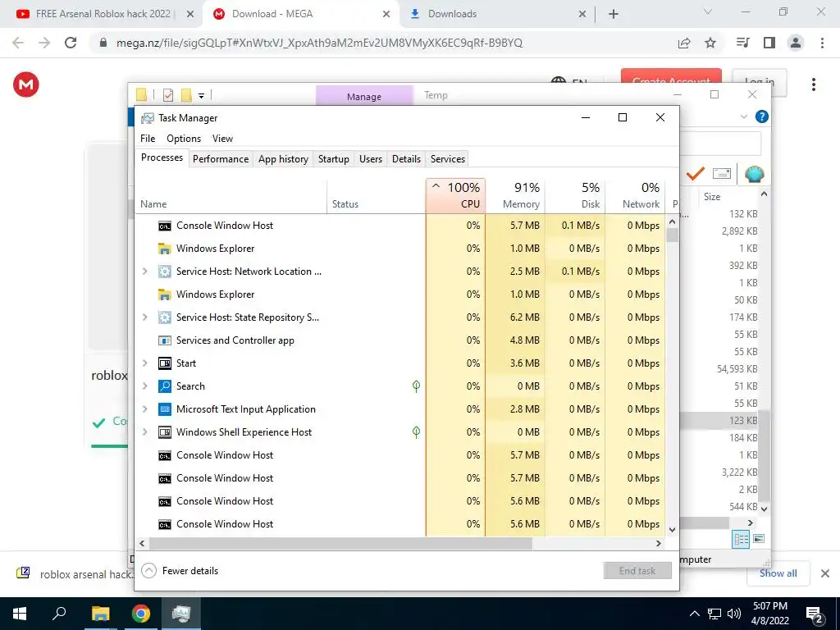Open taskbar search magnifier
The width and height of the screenshot is (840, 630).
coord(59,613)
